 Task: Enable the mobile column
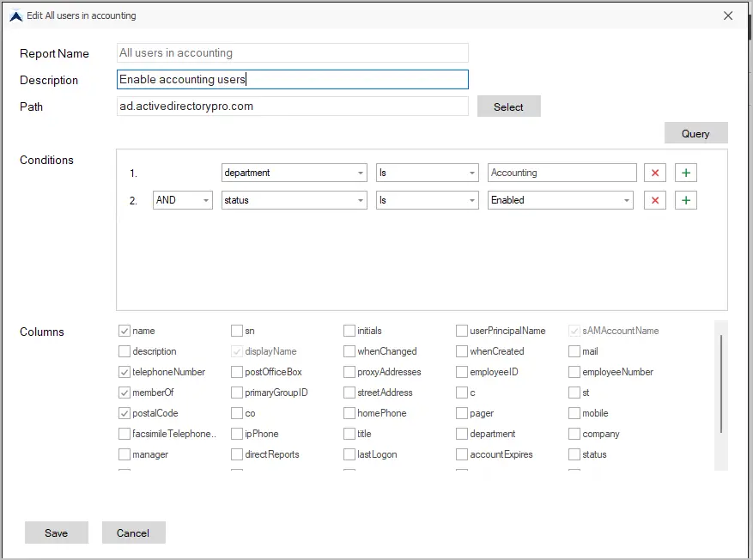pos(574,413)
